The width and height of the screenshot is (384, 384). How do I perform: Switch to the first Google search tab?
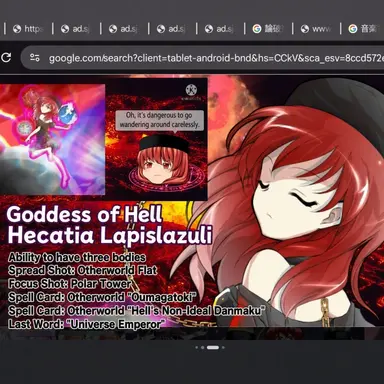[268, 29]
